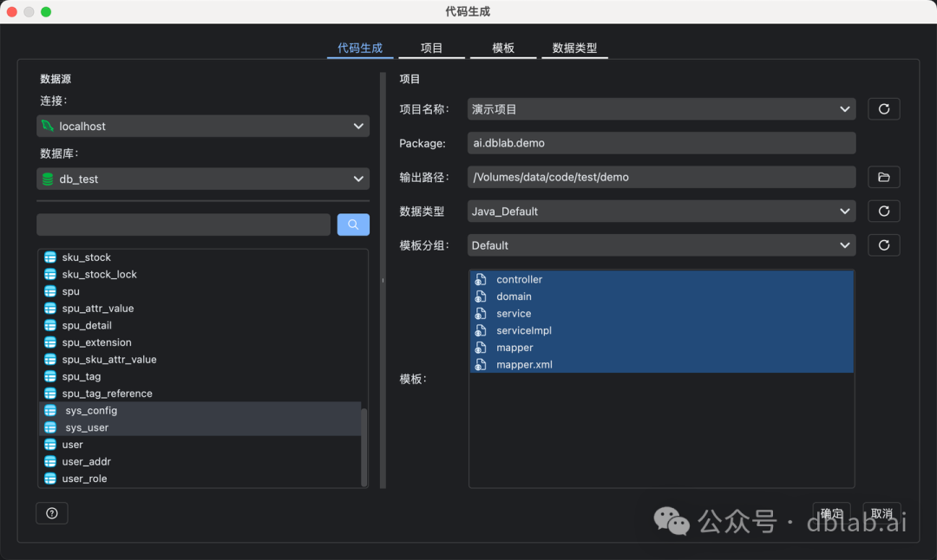The width and height of the screenshot is (937, 560).
Task: Click the 确定 confirm button
Action: tap(831, 513)
